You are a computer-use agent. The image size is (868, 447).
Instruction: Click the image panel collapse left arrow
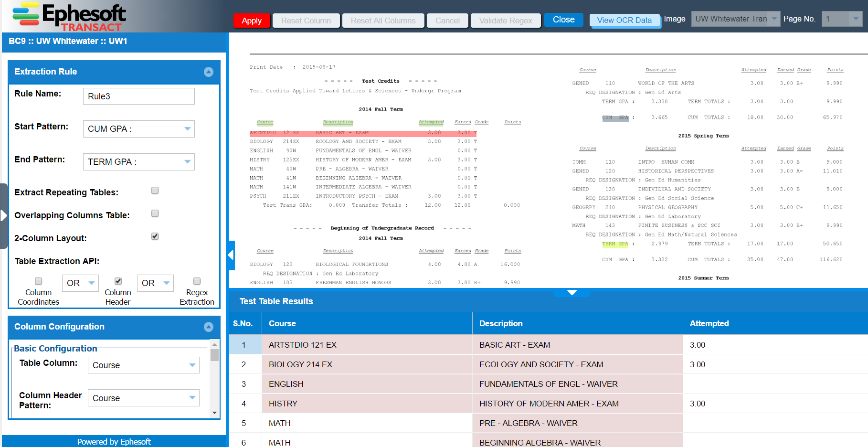coord(232,255)
